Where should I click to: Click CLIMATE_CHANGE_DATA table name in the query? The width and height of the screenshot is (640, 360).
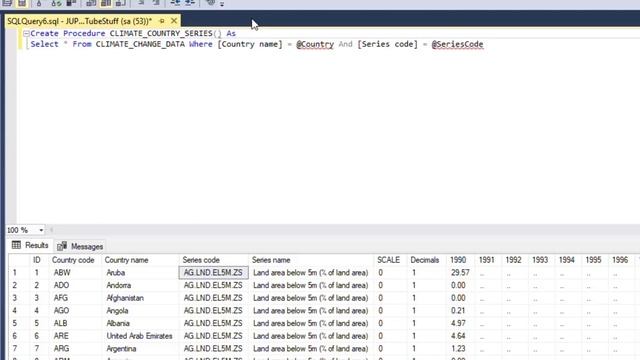tap(140, 44)
